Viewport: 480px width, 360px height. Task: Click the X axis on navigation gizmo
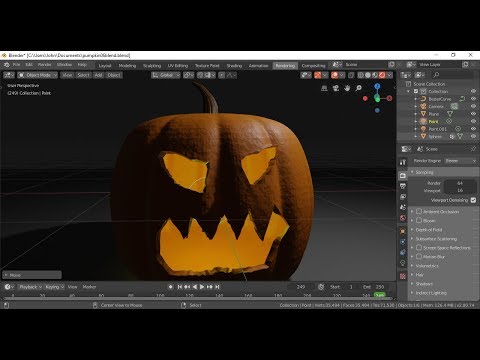pos(389,98)
